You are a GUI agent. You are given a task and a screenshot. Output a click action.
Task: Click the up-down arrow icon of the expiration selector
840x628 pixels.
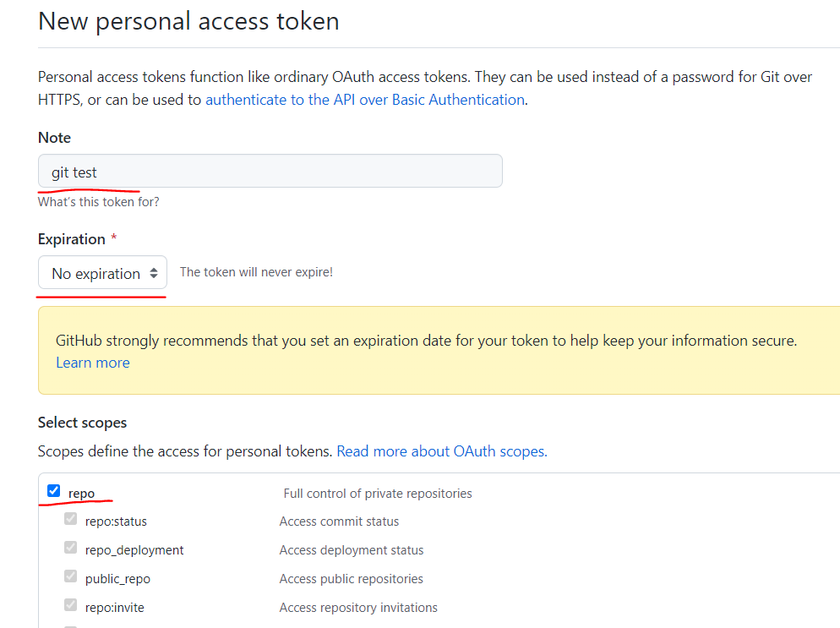[154, 273]
